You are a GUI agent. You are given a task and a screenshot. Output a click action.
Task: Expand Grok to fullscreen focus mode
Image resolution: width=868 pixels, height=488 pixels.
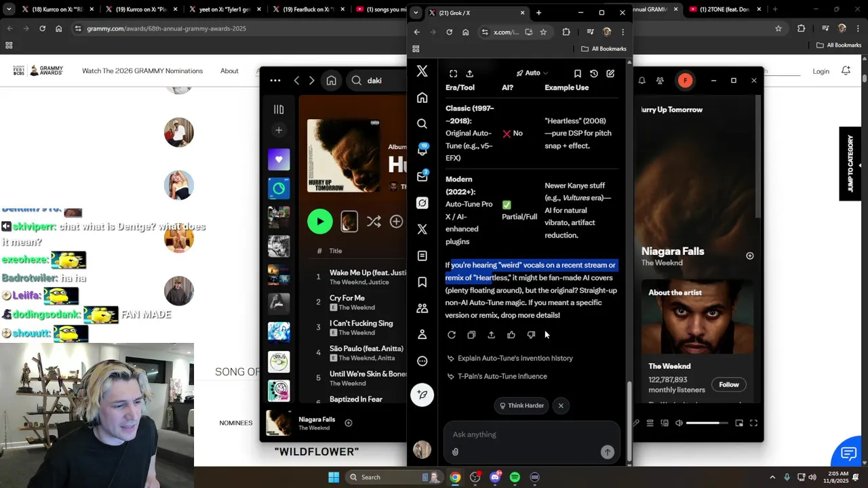point(453,73)
